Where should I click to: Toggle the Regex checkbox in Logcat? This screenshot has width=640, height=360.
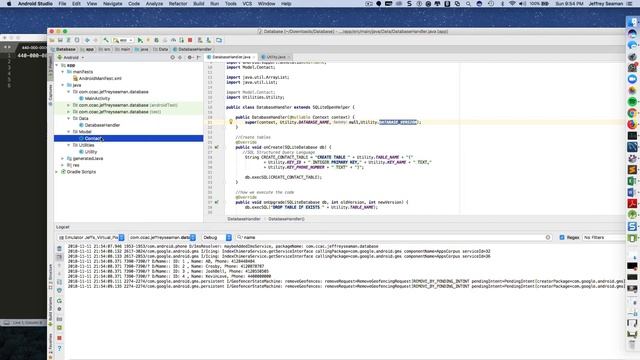pos(562,237)
